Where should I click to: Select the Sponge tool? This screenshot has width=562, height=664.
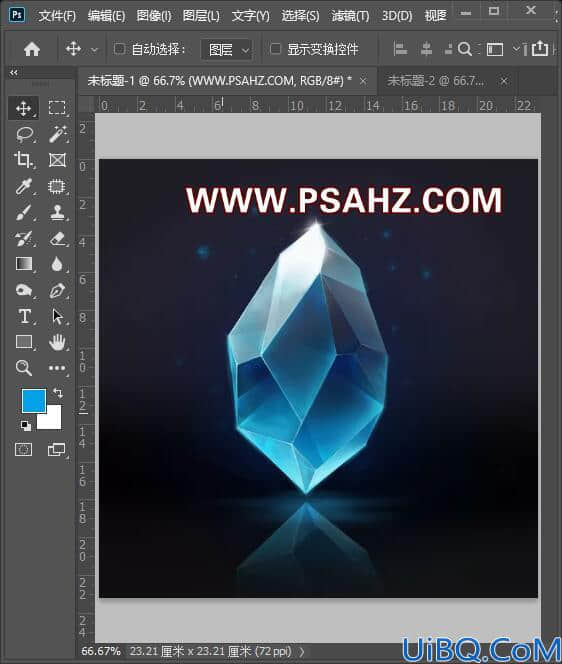pos(23,290)
